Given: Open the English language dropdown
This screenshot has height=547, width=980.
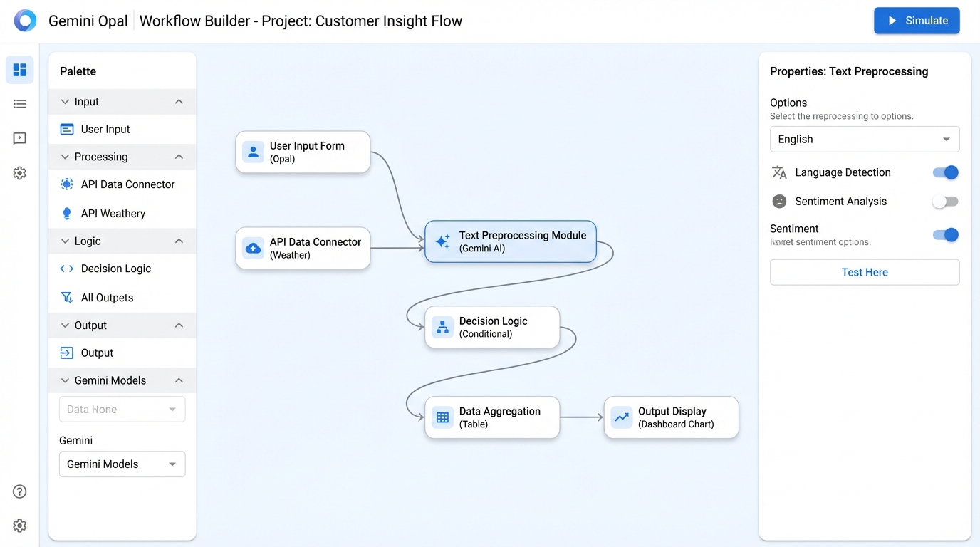Looking at the screenshot, I should [x=864, y=140].
